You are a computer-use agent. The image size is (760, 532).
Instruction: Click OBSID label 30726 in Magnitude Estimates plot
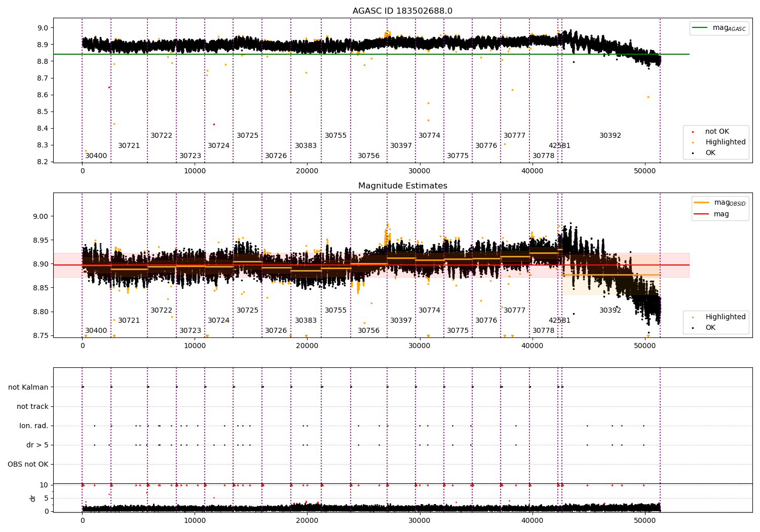[276, 331]
